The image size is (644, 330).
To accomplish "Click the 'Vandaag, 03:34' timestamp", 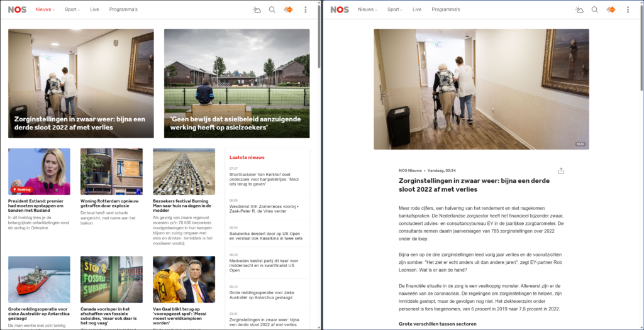I will pos(441,170).
